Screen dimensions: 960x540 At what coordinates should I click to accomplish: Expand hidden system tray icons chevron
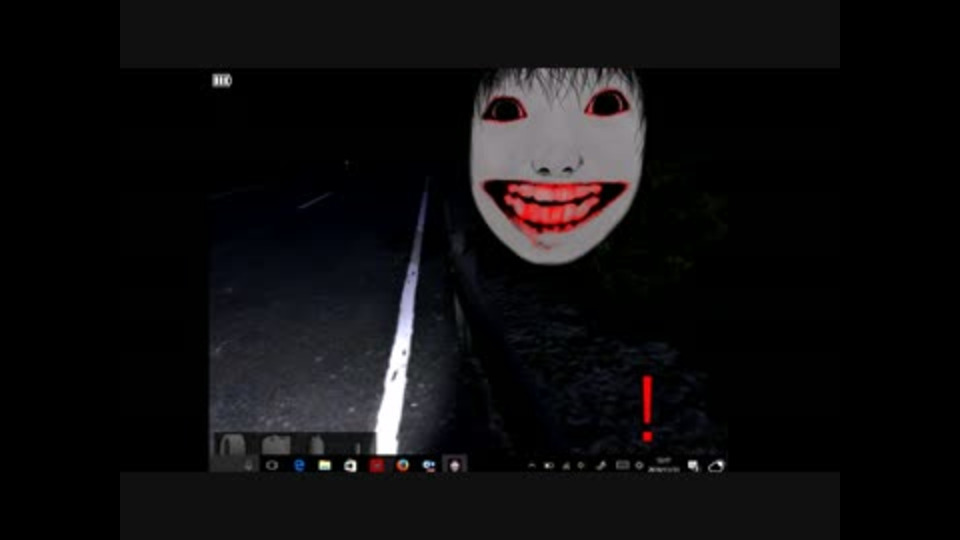pyautogui.click(x=531, y=466)
